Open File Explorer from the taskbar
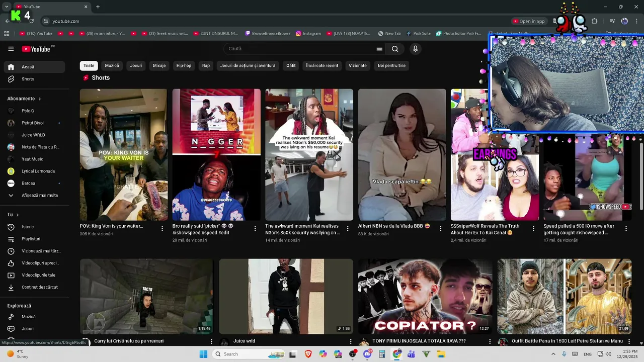The height and width of the screenshot is (362, 644). (441, 354)
